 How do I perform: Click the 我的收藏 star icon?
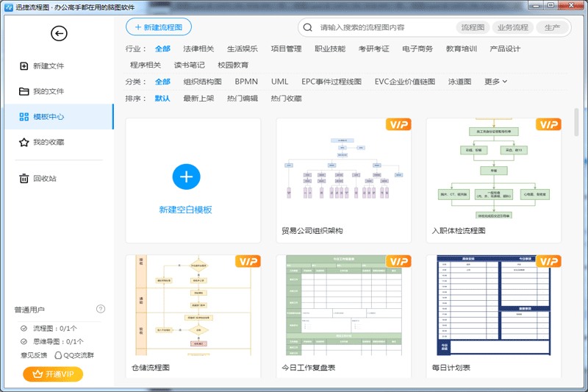click(x=24, y=142)
